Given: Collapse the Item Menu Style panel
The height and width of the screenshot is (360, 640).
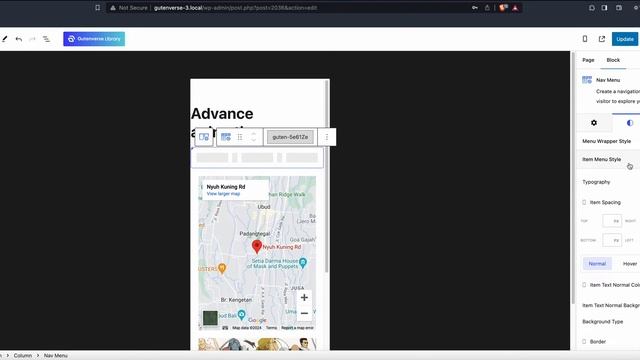Looking at the screenshot, I should (608, 159).
